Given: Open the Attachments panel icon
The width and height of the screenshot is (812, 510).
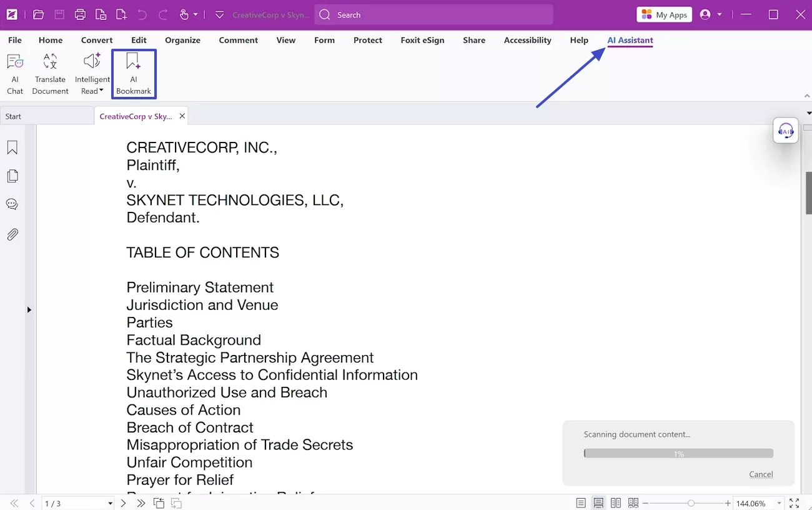Looking at the screenshot, I should click(12, 234).
